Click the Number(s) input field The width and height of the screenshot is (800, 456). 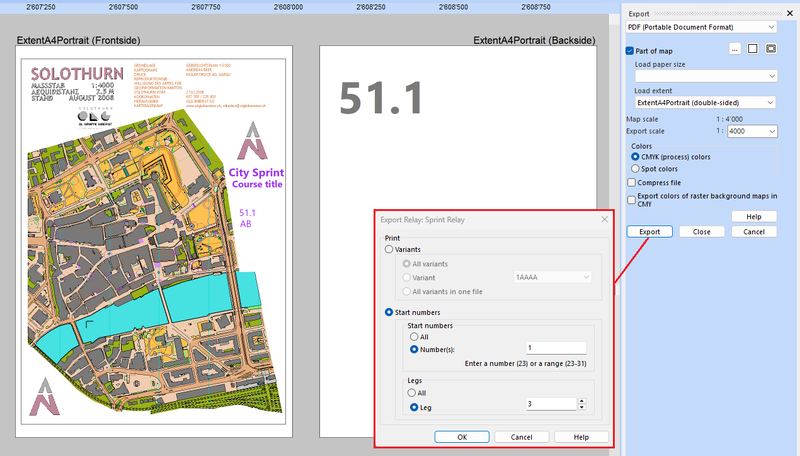[x=556, y=348]
